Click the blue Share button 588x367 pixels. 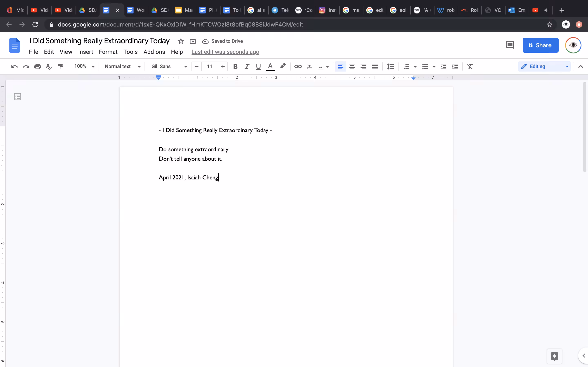click(540, 45)
